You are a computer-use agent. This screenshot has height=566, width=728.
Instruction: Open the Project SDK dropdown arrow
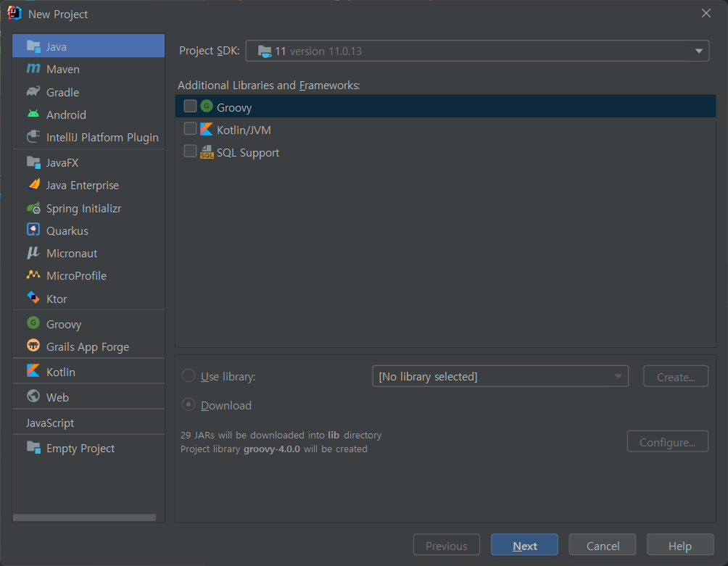tap(699, 51)
